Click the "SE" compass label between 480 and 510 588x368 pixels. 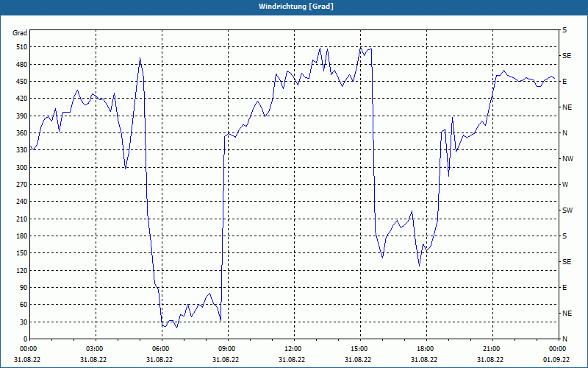tap(567, 56)
